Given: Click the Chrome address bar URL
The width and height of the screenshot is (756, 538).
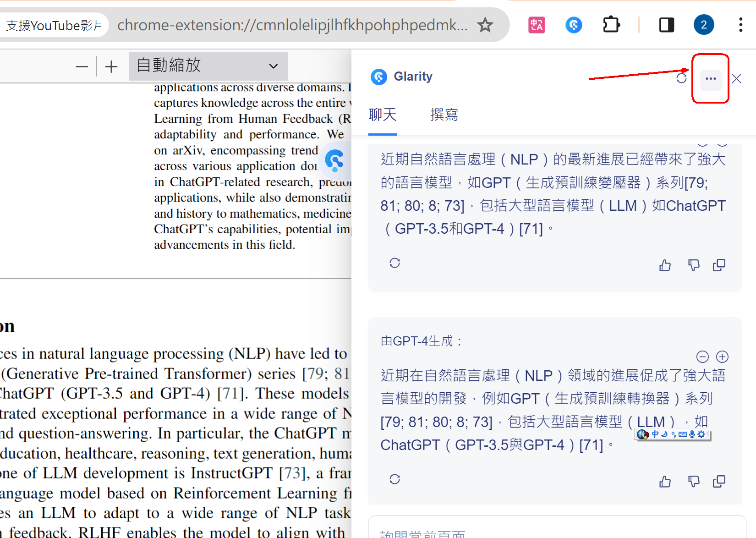Looking at the screenshot, I should (x=292, y=25).
